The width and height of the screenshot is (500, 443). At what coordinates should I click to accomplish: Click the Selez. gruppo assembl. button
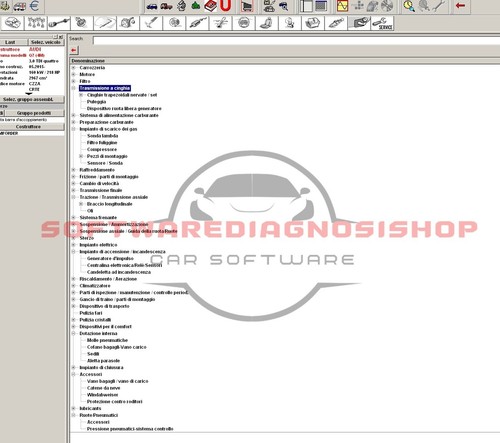28,99
